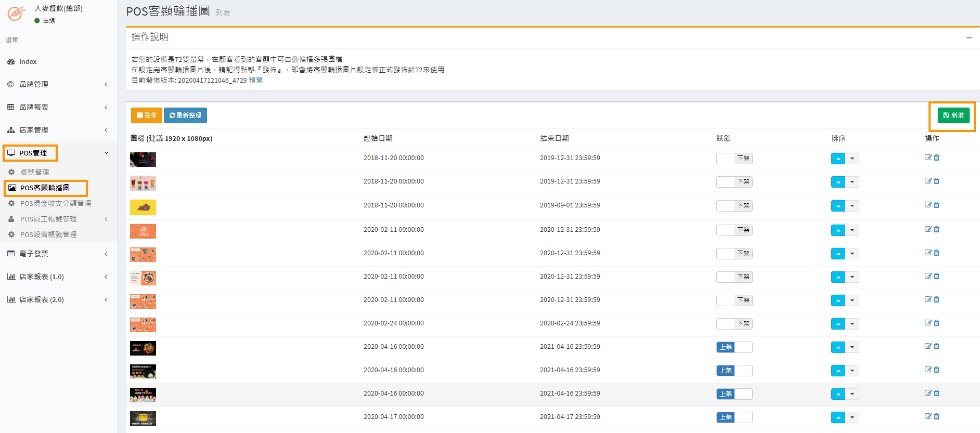
Task: Click the brand logo in the sidebar header
Action: tap(16, 13)
